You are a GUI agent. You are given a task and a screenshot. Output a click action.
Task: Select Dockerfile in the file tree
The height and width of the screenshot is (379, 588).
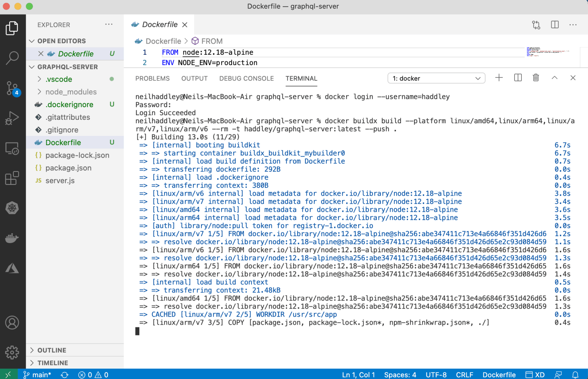coord(63,142)
